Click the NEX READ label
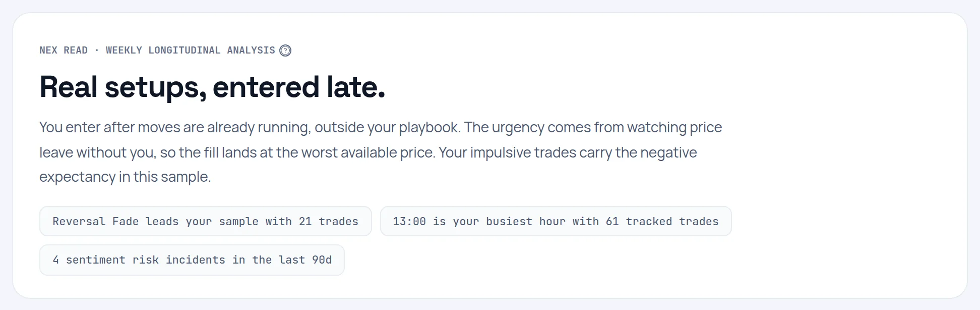 [64, 50]
